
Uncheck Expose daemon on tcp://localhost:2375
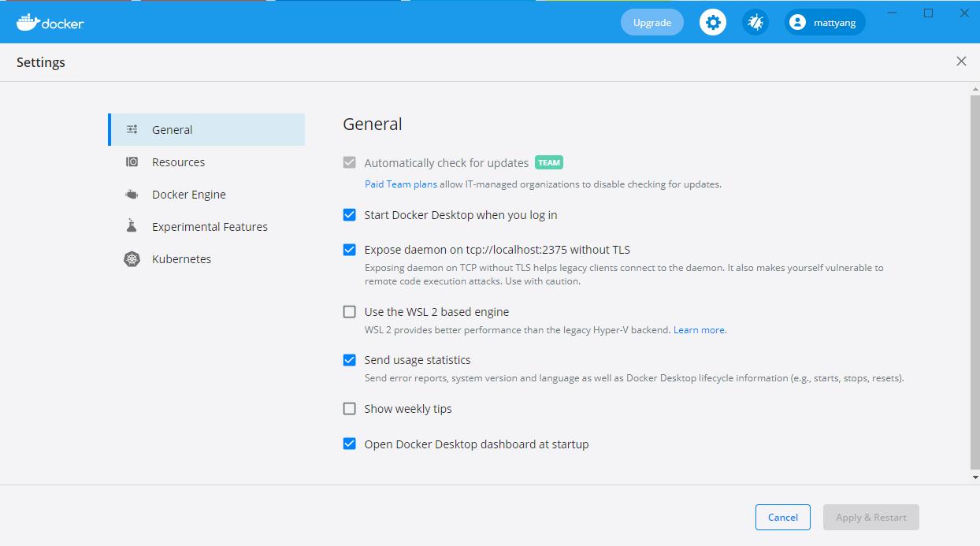tap(350, 250)
